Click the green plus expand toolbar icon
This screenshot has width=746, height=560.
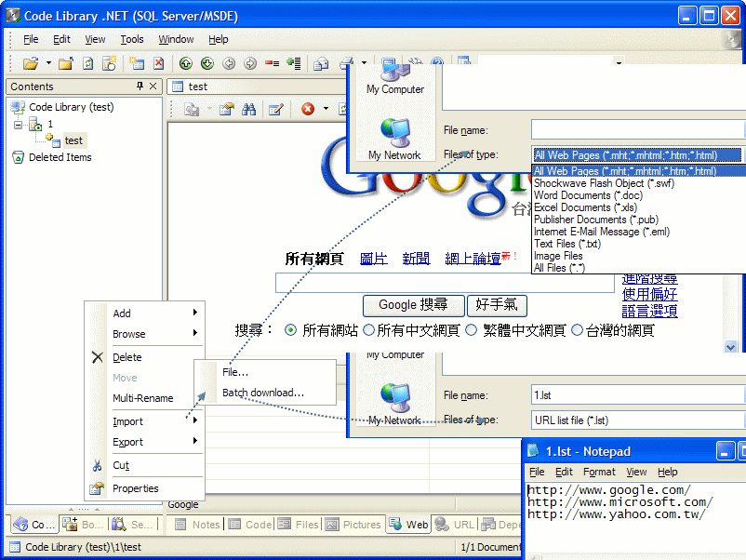(294, 63)
